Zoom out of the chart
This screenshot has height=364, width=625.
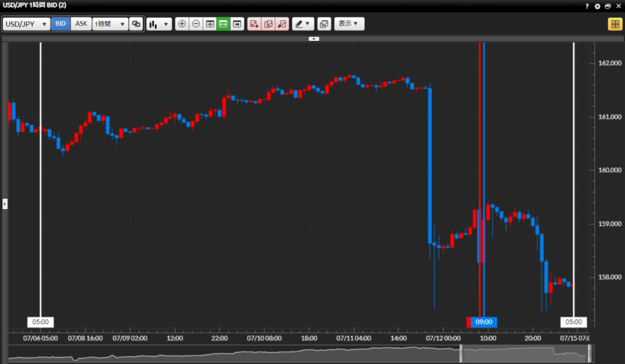click(196, 24)
